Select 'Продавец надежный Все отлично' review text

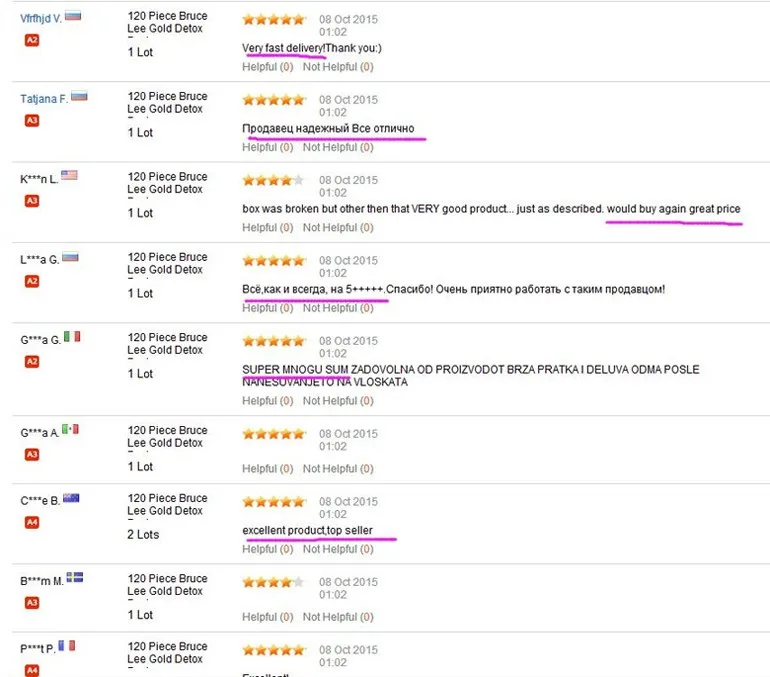coord(328,129)
